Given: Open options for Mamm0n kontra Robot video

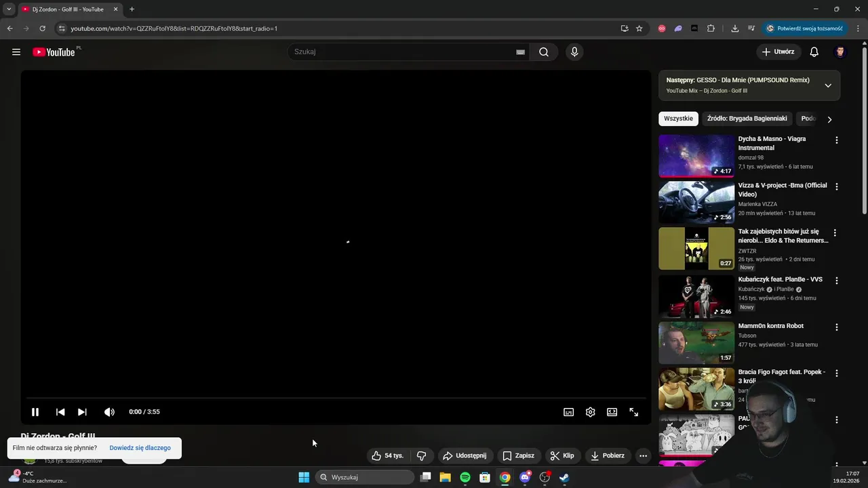Looking at the screenshot, I should (x=836, y=327).
